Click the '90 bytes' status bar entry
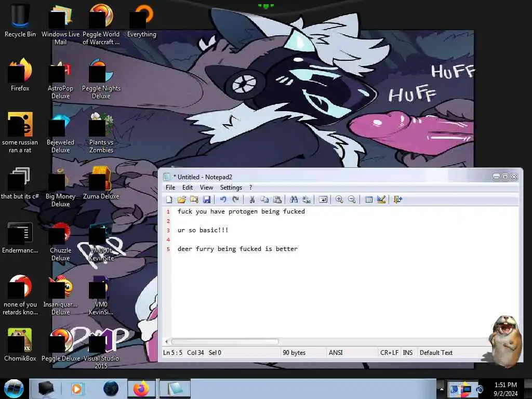Viewport: 532px width, 399px height. [x=294, y=353]
